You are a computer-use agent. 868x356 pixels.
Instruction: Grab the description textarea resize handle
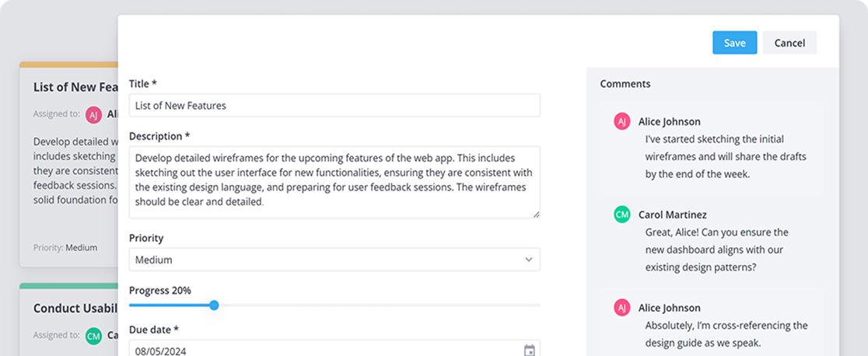tap(537, 215)
